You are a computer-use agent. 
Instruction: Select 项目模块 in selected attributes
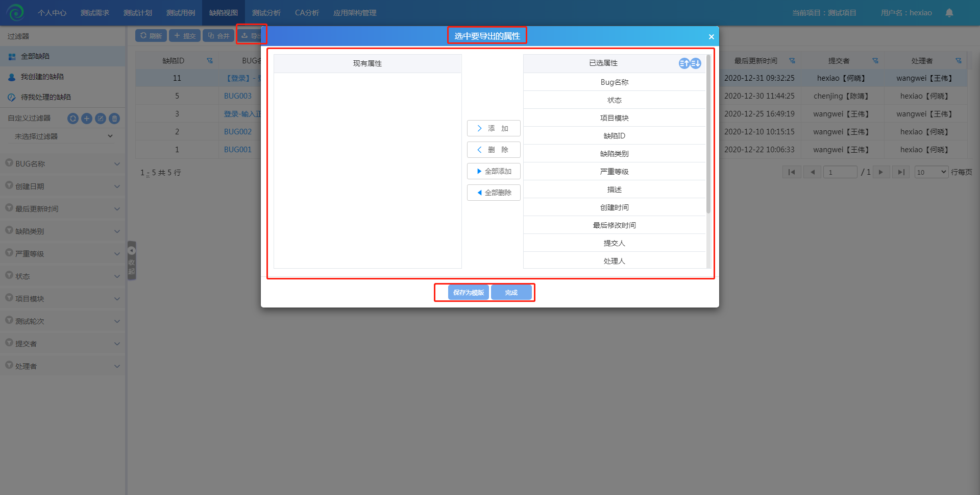click(615, 118)
